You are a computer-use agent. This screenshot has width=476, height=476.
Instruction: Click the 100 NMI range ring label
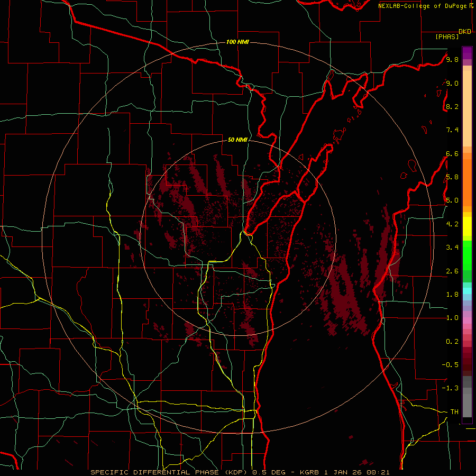(237, 42)
